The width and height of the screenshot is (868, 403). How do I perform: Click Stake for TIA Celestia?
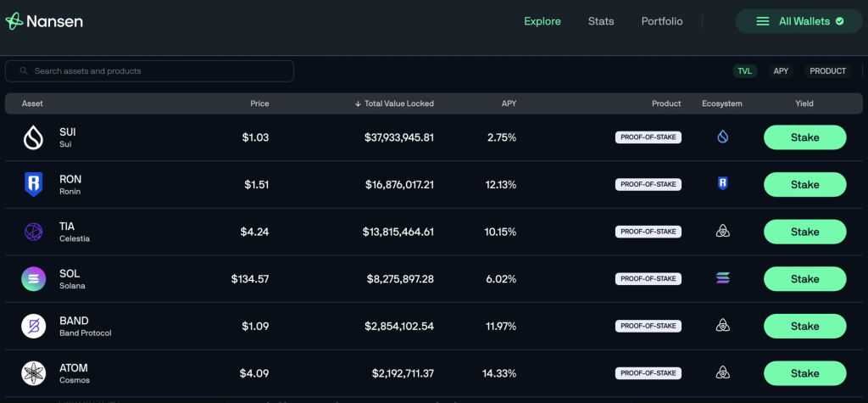(805, 232)
